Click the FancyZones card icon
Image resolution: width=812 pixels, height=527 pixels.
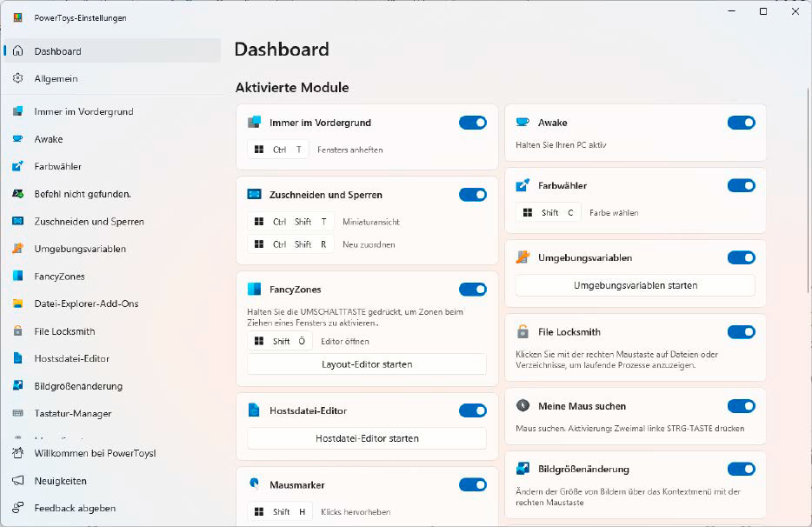(254, 289)
